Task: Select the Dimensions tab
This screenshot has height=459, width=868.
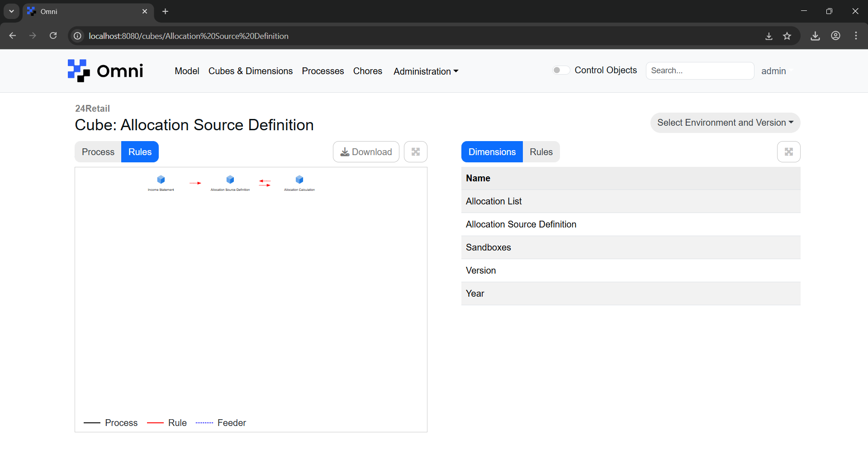Action: click(x=492, y=152)
